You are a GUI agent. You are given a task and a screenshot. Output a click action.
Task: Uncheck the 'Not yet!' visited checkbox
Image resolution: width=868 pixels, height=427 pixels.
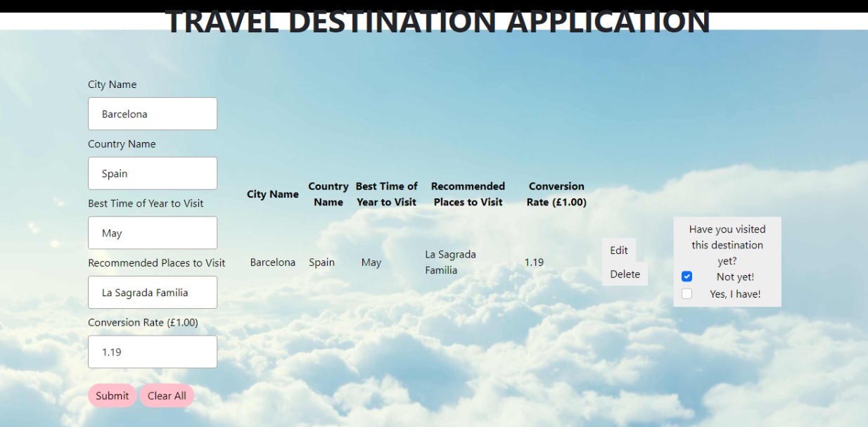click(686, 277)
